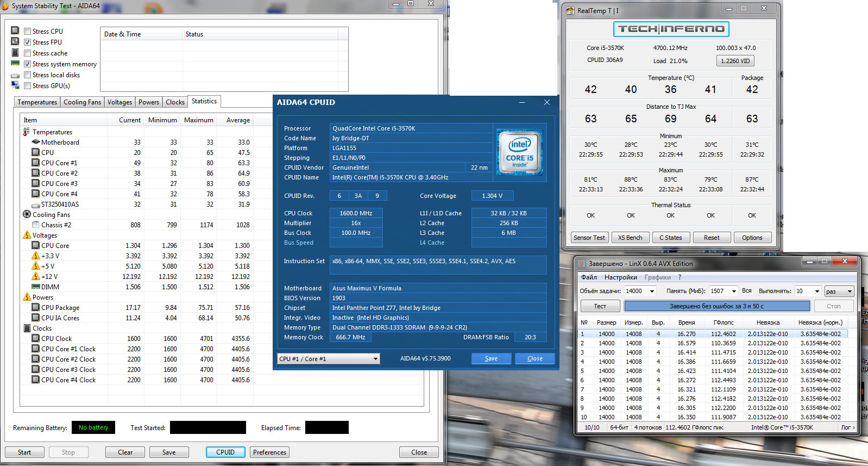
Task: Click the Невязка column header in LinX
Action: click(768, 322)
